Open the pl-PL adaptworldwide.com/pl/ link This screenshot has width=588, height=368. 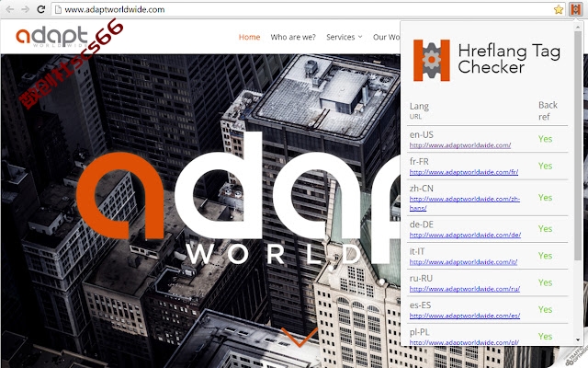(x=464, y=342)
